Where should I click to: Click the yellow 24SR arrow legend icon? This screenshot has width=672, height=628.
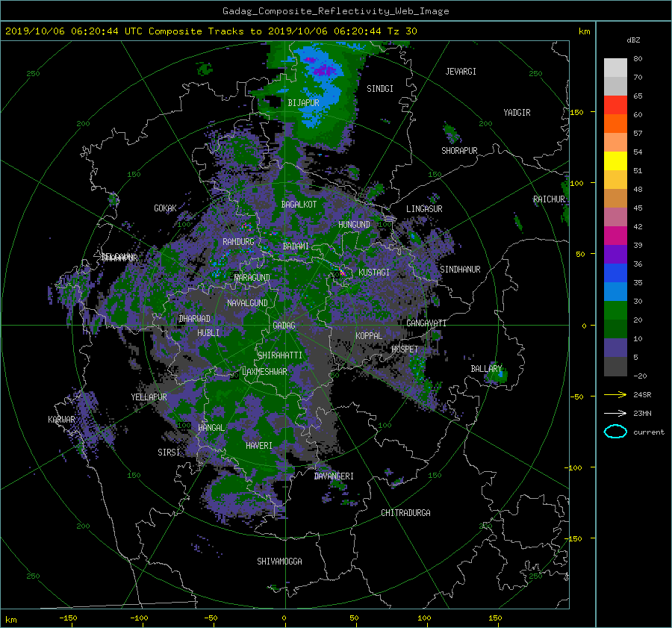tap(615, 394)
